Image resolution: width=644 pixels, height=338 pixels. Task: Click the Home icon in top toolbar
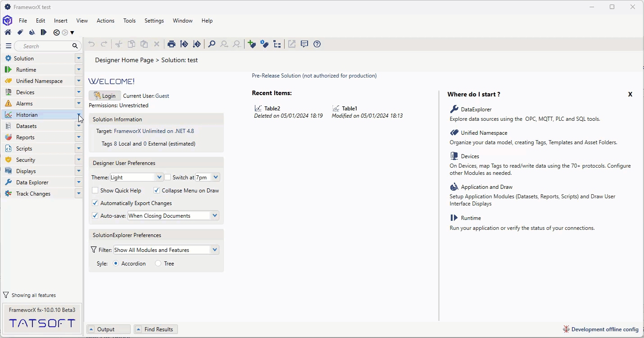click(x=8, y=32)
